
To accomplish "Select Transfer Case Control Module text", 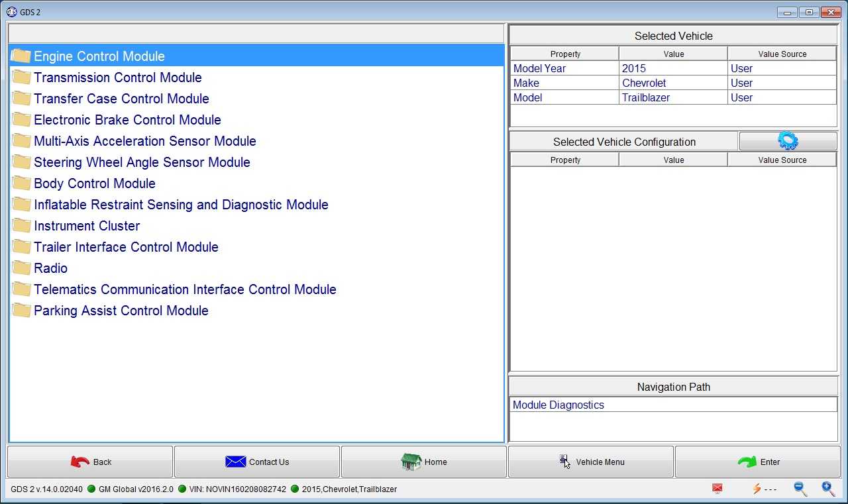I will click(x=121, y=99).
